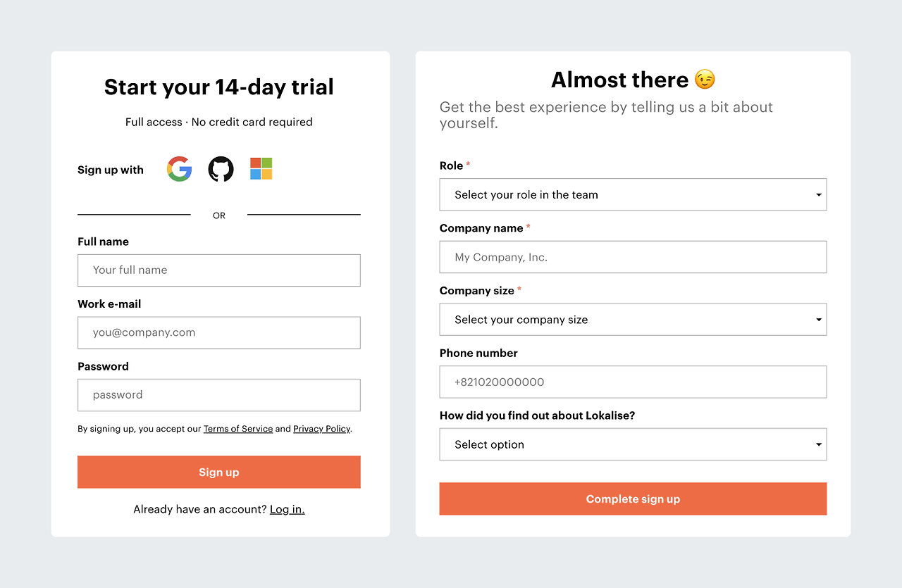
Task: Click the Company size dropdown arrow
Action: [x=819, y=320]
